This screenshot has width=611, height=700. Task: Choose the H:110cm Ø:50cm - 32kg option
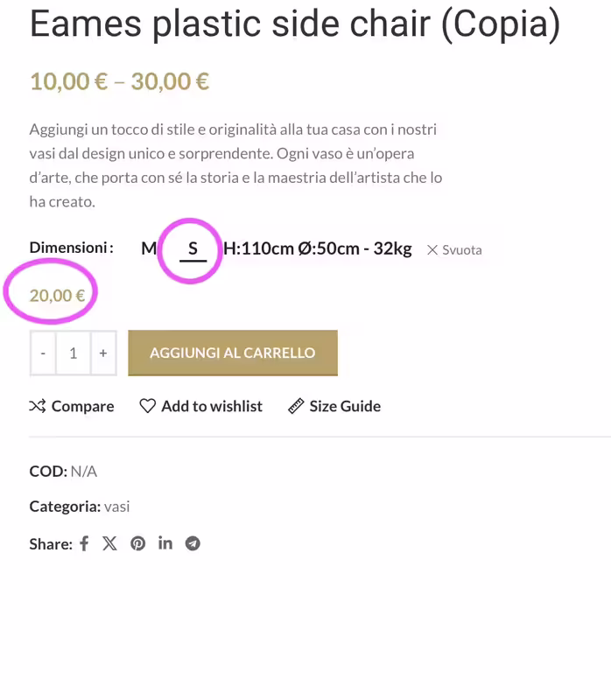click(317, 248)
